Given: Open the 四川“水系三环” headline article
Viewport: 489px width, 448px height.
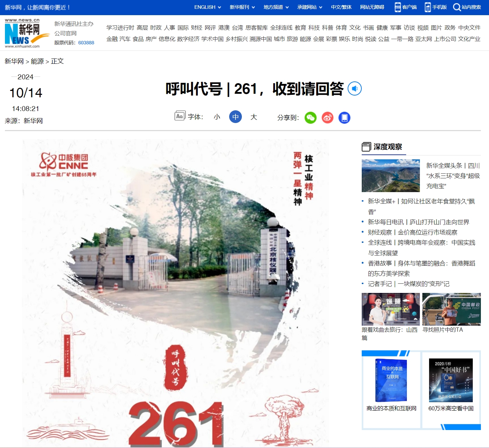Looking at the screenshot, I should pyautogui.click(x=453, y=176).
